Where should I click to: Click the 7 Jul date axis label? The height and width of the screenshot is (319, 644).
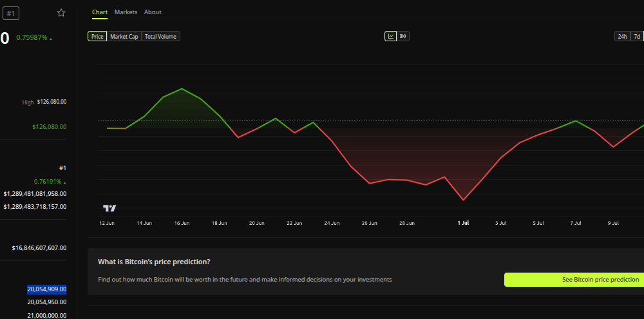coord(576,223)
